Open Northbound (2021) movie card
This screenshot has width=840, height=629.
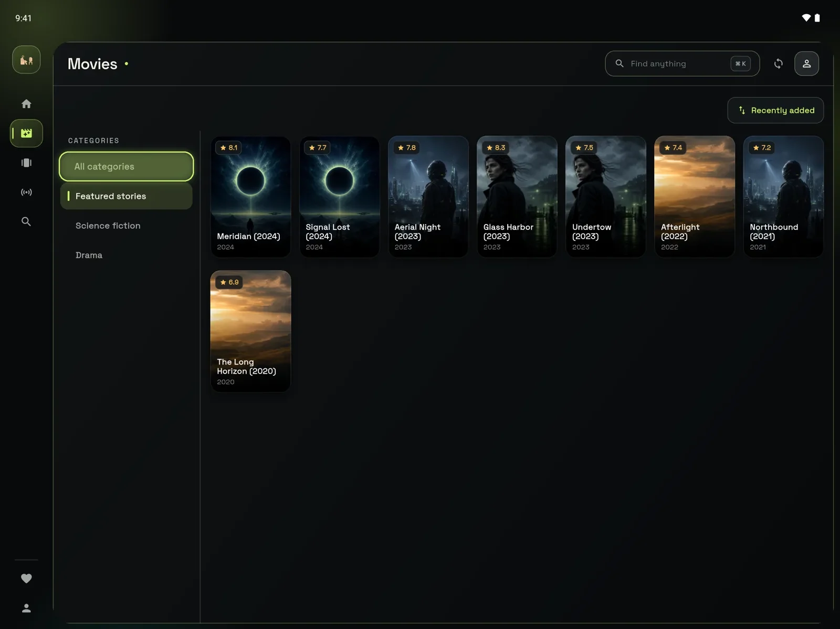(783, 197)
